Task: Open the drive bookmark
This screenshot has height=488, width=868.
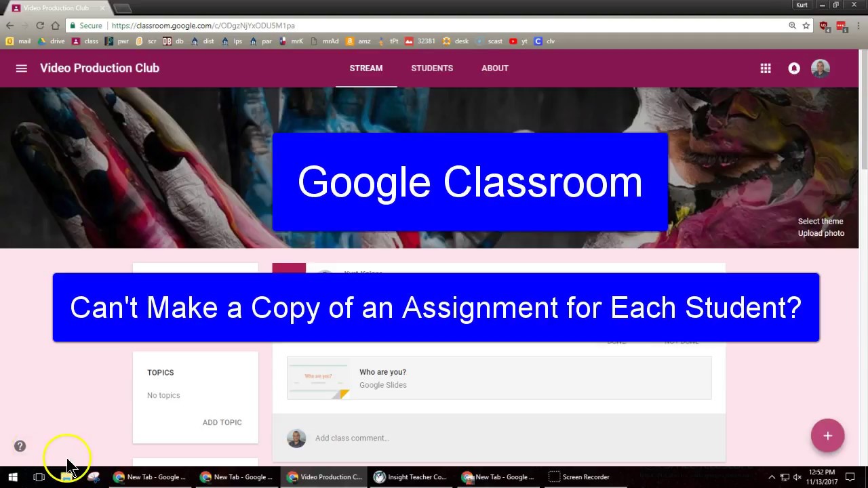Action: 52,41
